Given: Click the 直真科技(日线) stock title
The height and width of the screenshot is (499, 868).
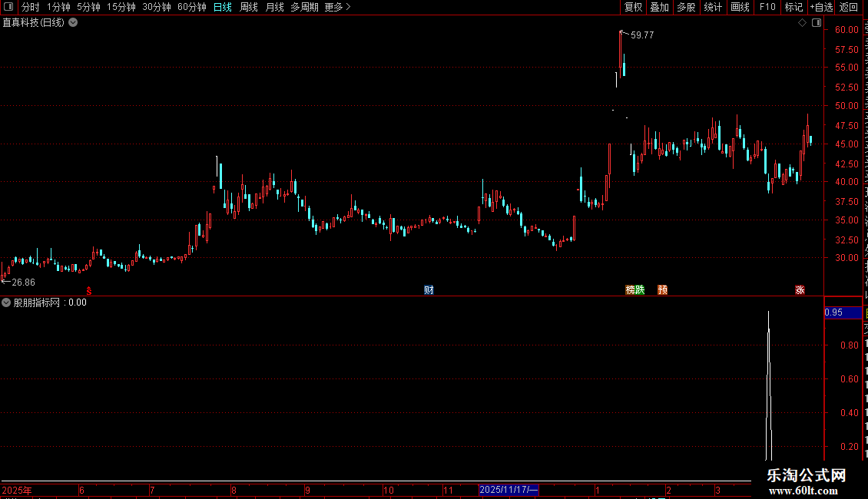Looking at the screenshot, I should [x=33, y=23].
